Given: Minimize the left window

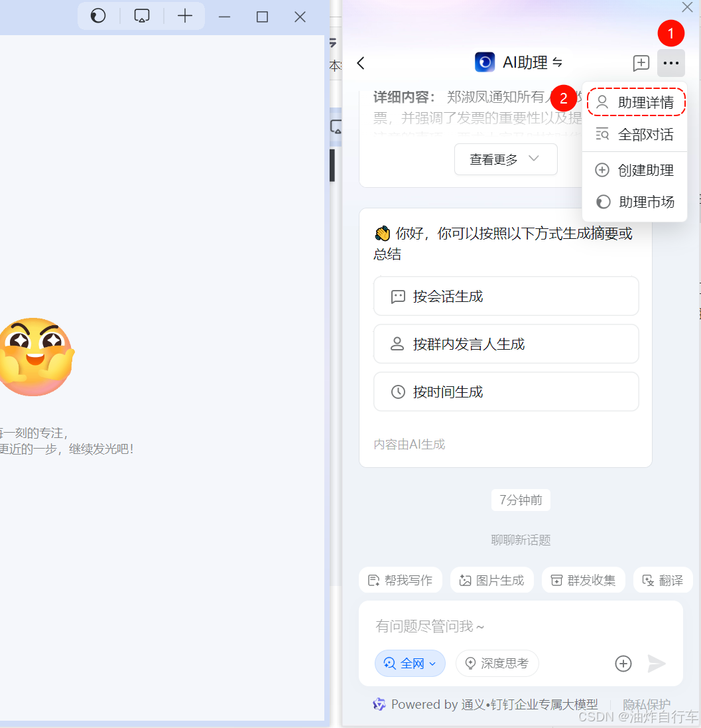Looking at the screenshot, I should point(225,17).
